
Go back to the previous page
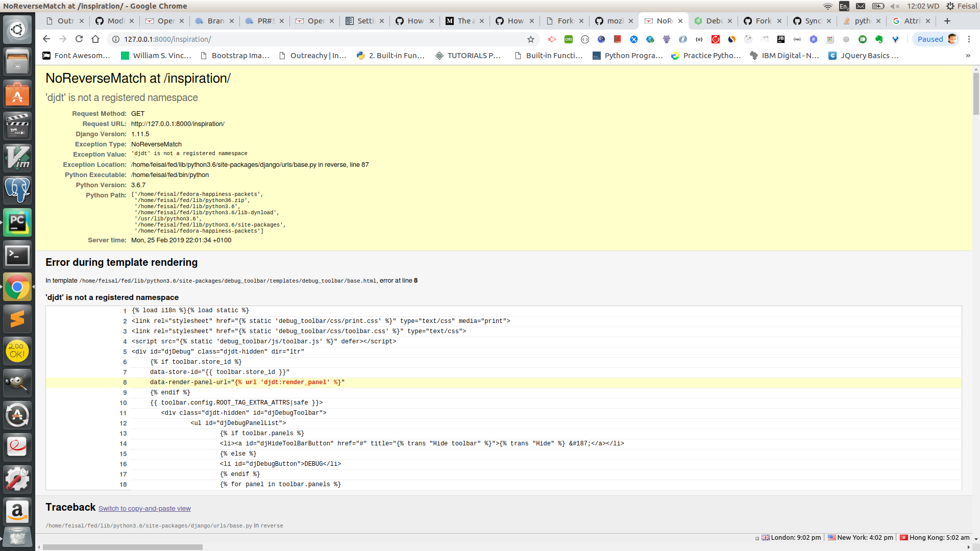46,39
